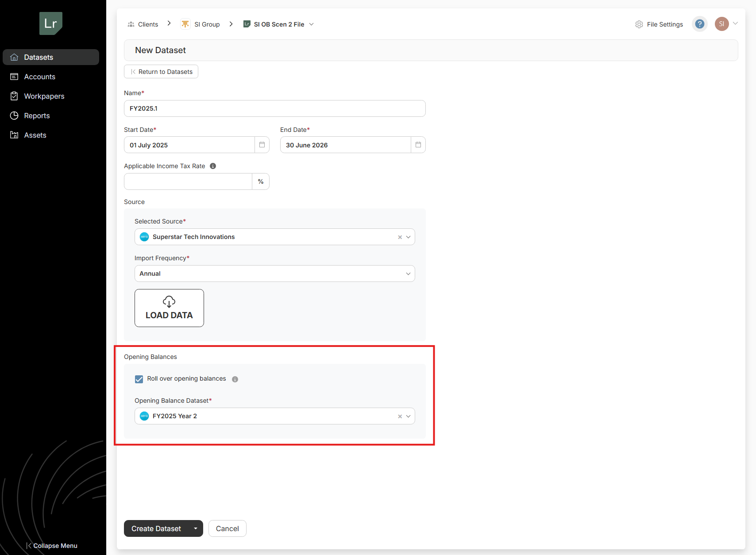The image size is (756, 555).
Task: Expand the user account menu chevron
Action: [736, 23]
